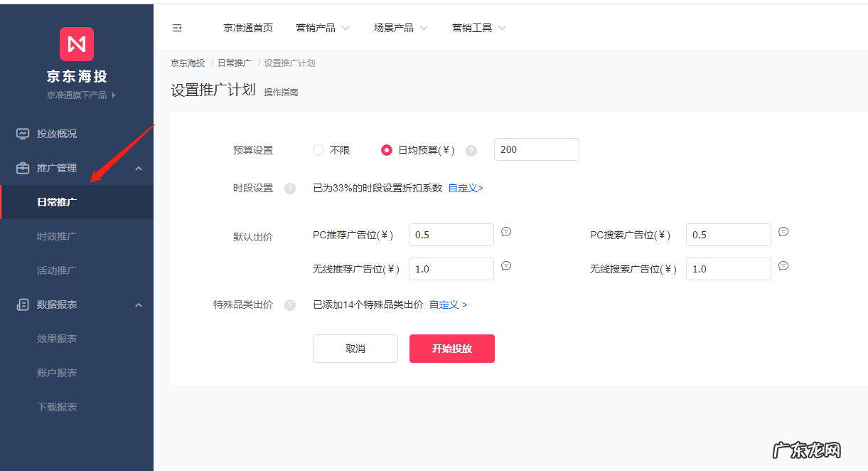Open the help icon next to 时段设置
The image size is (868, 471).
pyautogui.click(x=290, y=189)
